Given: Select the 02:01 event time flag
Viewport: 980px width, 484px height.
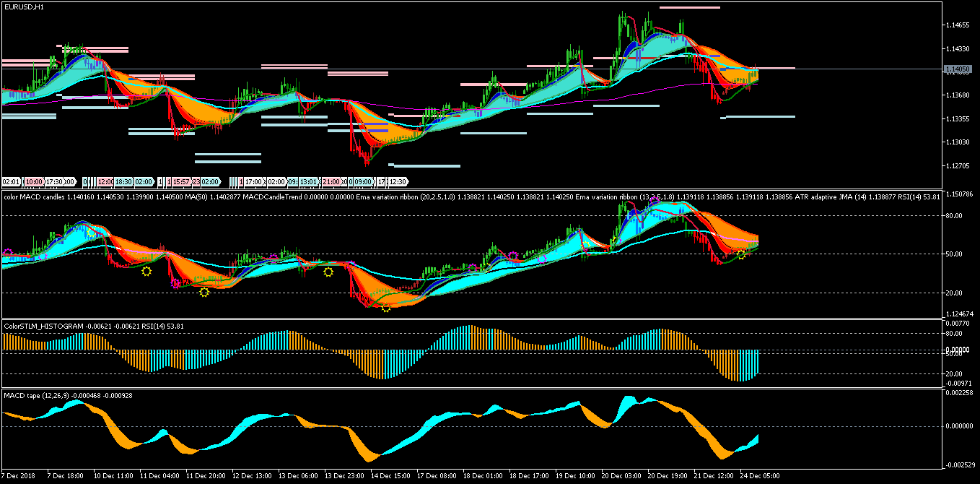Looking at the screenshot, I should pyautogui.click(x=12, y=181).
